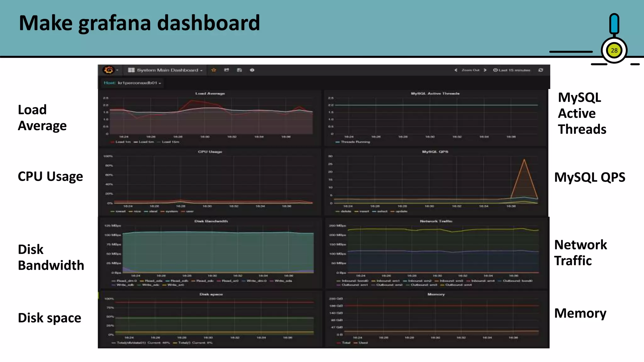Toggle Load 1m series in legend
This screenshot has width=644, height=362.
(x=123, y=142)
